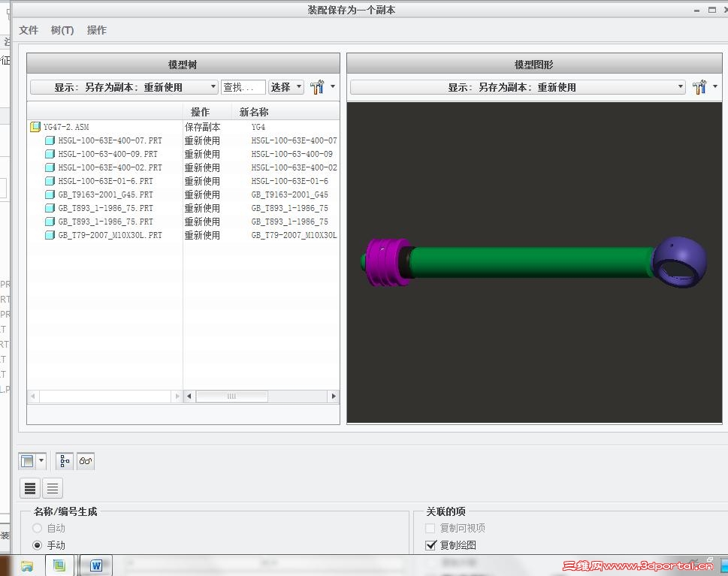
Task: Open the 树(T) menu
Action: [62, 30]
